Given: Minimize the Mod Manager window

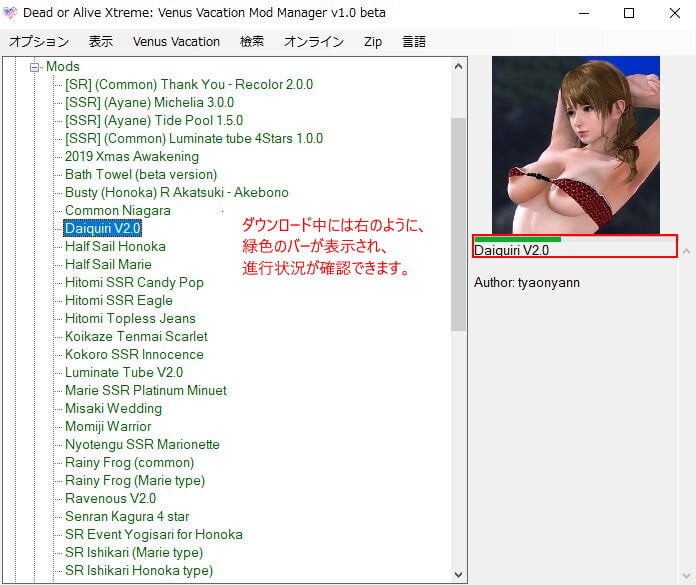Looking at the screenshot, I should coord(584,13).
